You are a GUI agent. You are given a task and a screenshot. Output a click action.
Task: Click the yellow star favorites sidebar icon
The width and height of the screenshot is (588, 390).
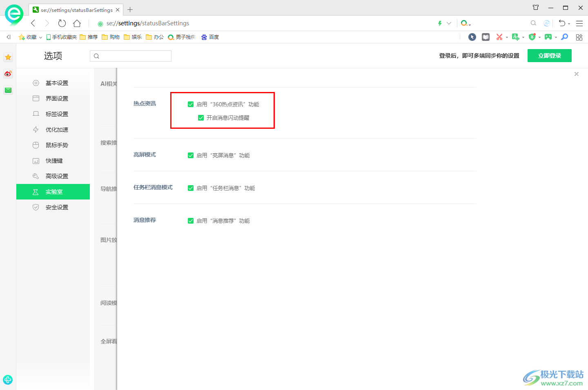click(x=8, y=57)
